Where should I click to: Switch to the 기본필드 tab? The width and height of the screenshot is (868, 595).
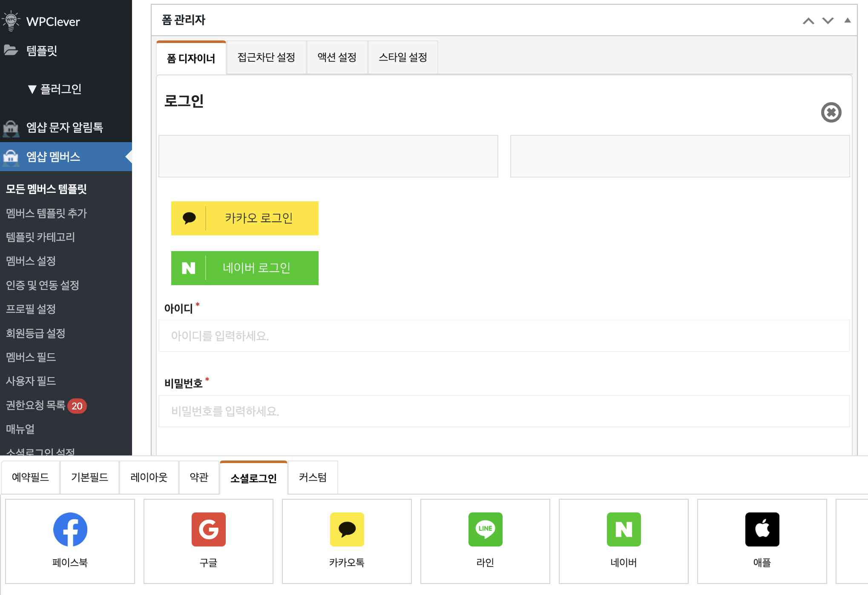click(90, 478)
